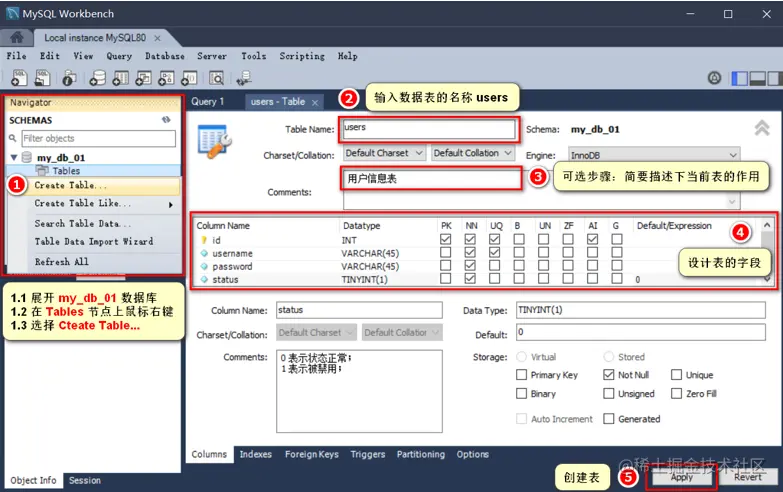Image resolution: width=783 pixels, height=492 pixels.
Task: Click the column Default value field
Action: pos(641,333)
